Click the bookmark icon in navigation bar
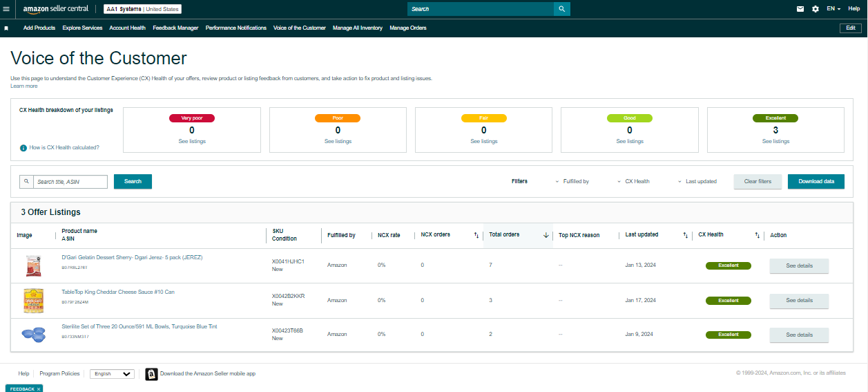Viewport: 868px width, 392px height. (x=6, y=28)
